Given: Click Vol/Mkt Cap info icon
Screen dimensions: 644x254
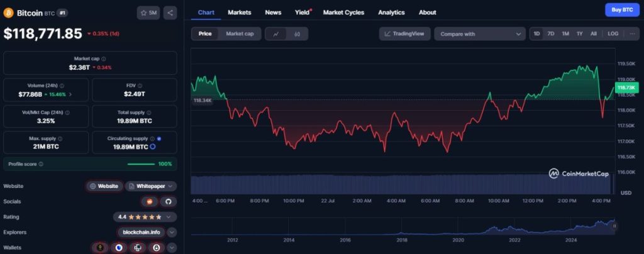Looking at the screenshot, I should coord(67,113).
